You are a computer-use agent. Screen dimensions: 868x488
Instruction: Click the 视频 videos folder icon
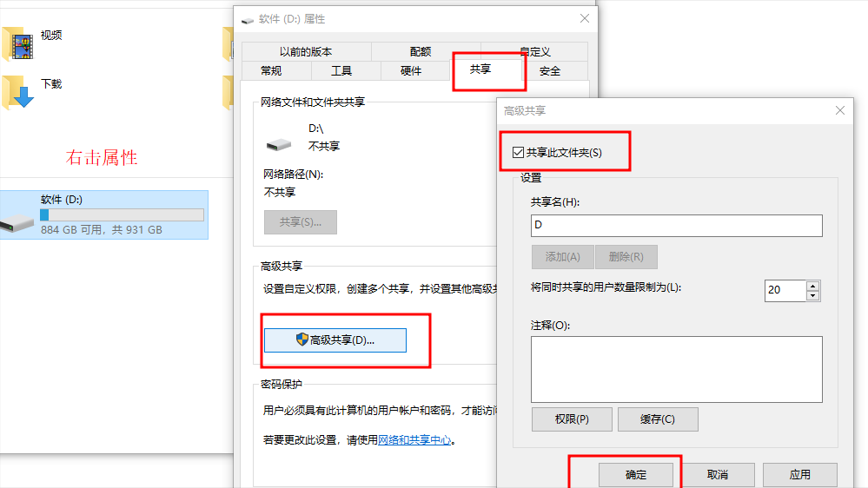(18, 43)
